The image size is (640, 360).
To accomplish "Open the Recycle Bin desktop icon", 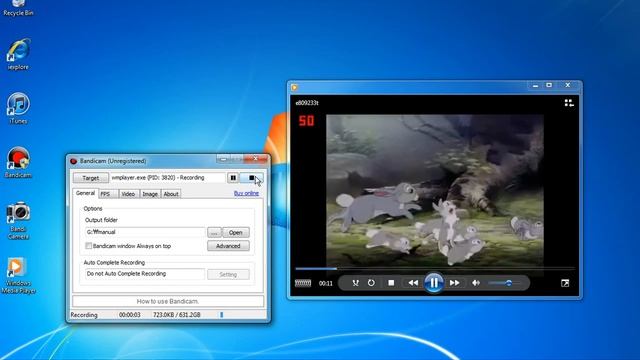I will [18, 8].
